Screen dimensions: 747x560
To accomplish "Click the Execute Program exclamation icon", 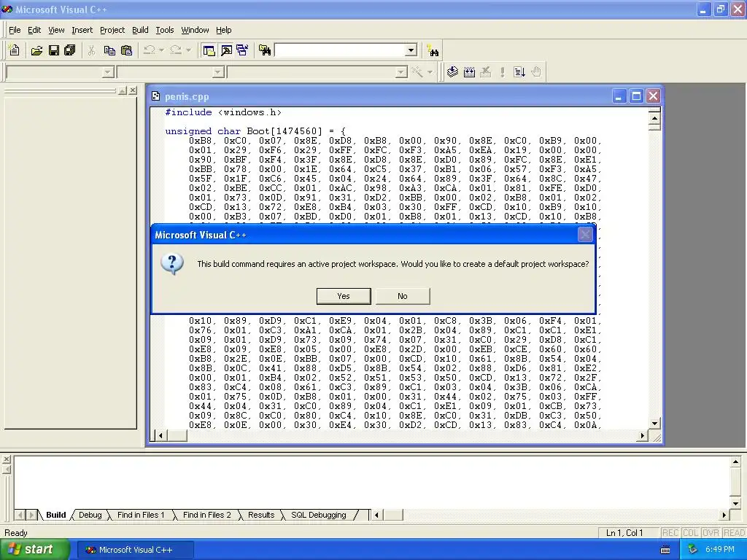I will tap(502, 72).
